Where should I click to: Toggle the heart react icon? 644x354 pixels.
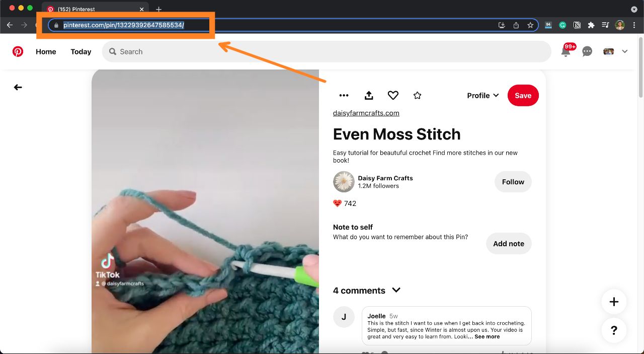coord(393,95)
